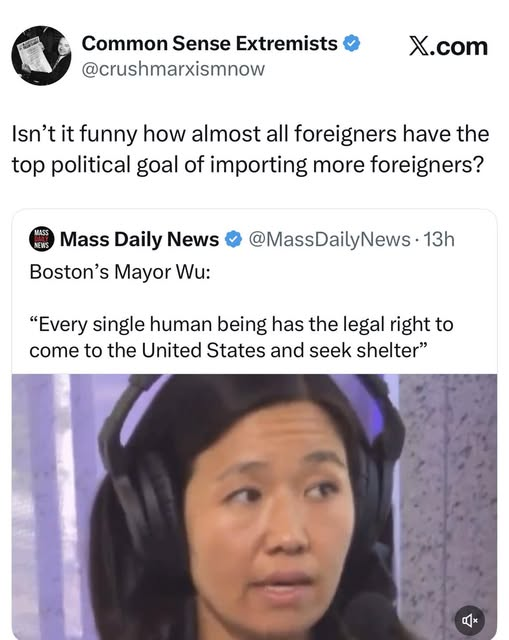Open the Mass Daily News round logo avatar
The width and height of the screenshot is (509, 640).
click(42, 239)
